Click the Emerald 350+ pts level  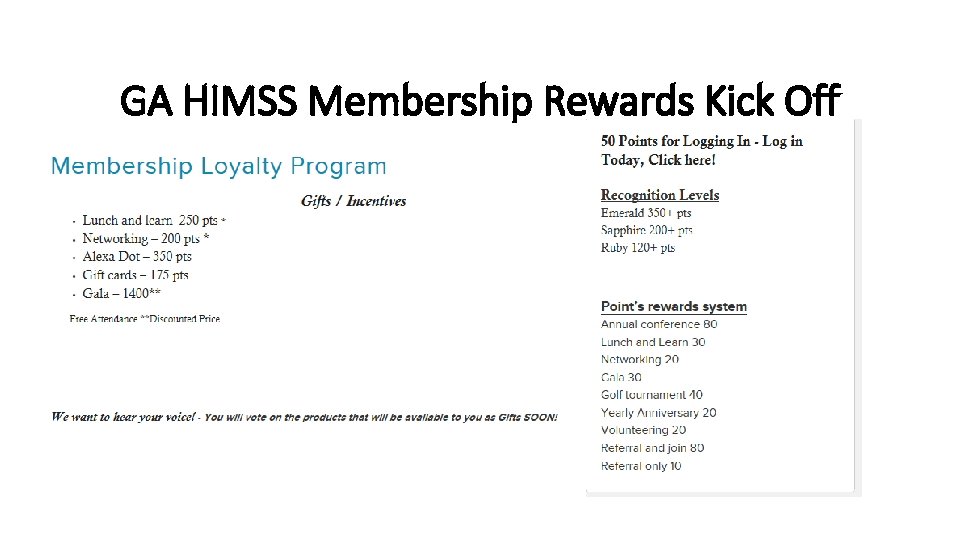(x=646, y=213)
